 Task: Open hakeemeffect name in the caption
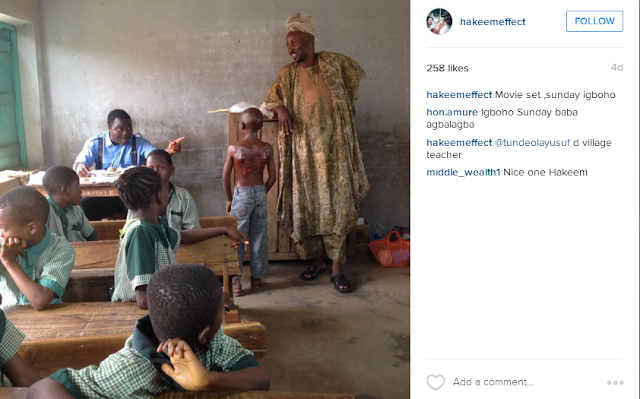pos(459,95)
